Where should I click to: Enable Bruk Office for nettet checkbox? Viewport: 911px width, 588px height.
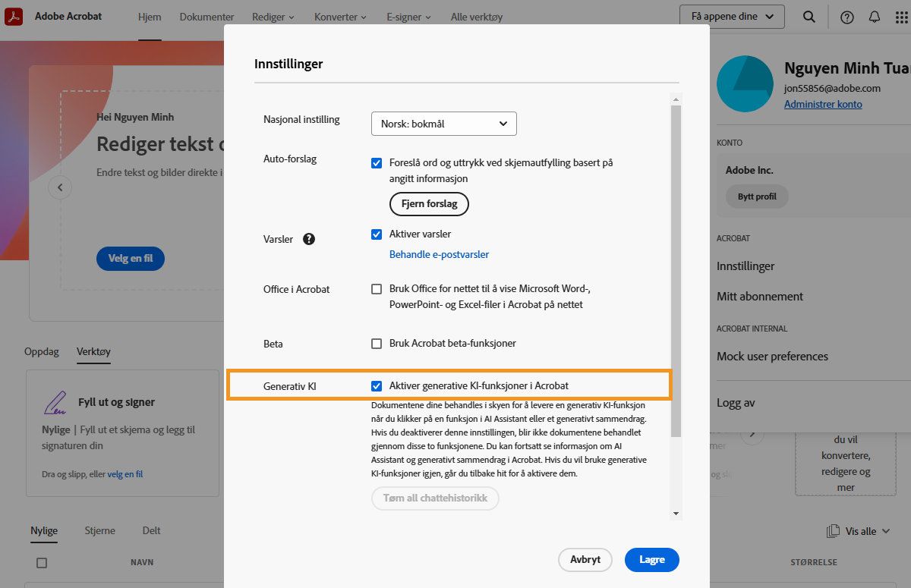377,288
